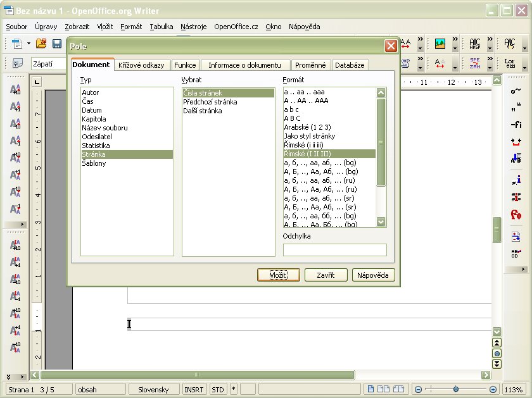Click the Lorem ipsum text icon
The width and height of the screenshot is (532, 398).
coord(509,63)
